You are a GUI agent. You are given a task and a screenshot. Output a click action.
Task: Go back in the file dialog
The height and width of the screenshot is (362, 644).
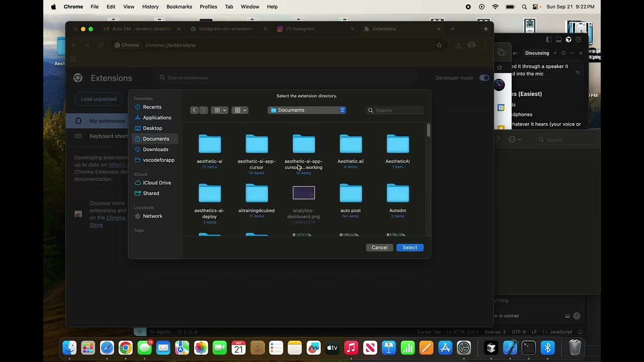click(194, 110)
